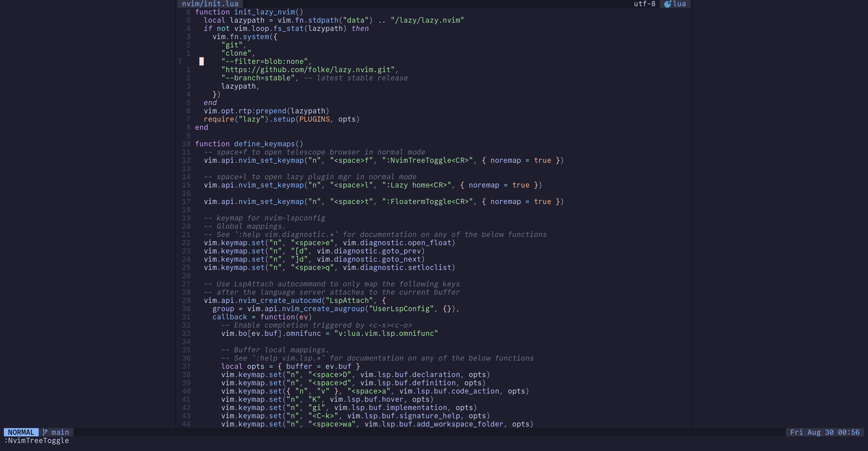Click the lazy.nvim GitHub URL string
Viewport: 868px width, 451px height.
pos(308,70)
